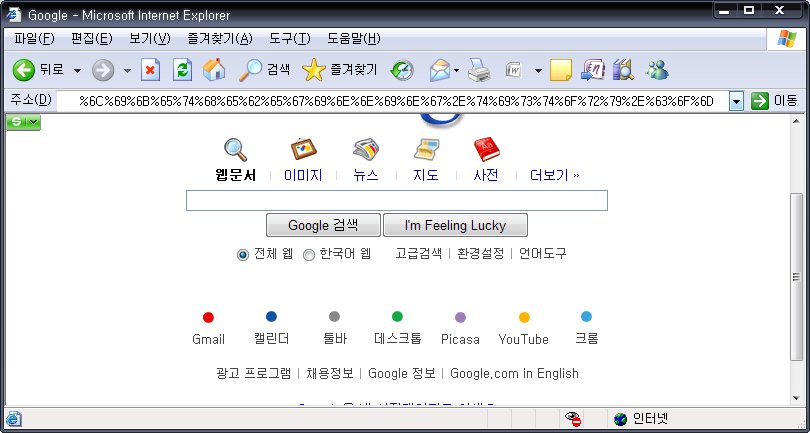Click the address bar URL field
Screen dimensions: 810x433
pyautogui.click(x=393, y=101)
